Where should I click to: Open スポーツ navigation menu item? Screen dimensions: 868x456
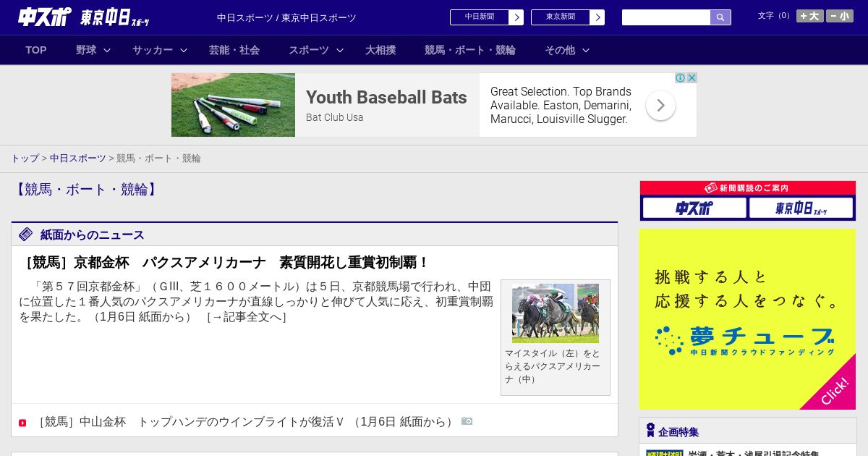pyautogui.click(x=309, y=50)
